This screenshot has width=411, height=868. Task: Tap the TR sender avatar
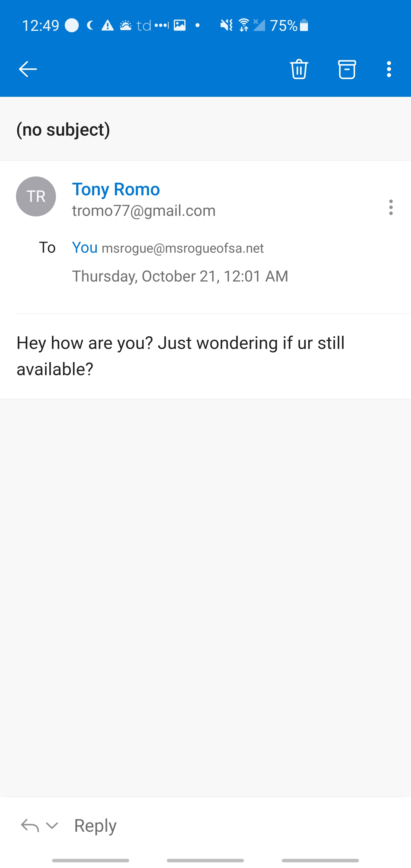click(36, 196)
